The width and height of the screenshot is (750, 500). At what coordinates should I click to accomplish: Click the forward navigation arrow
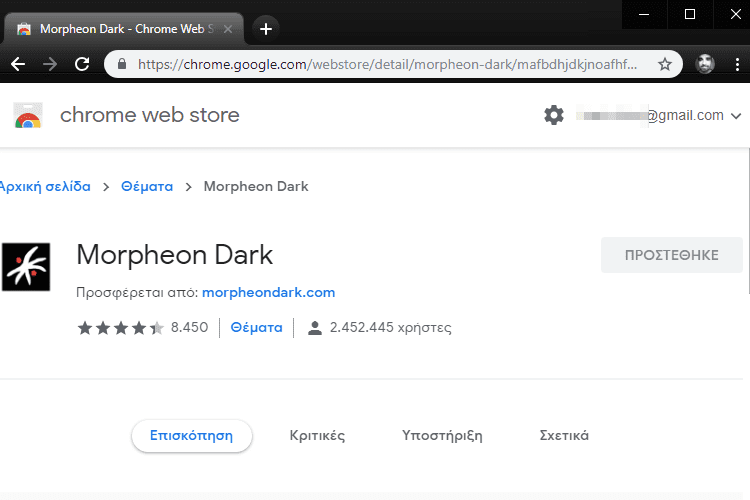tap(50, 64)
